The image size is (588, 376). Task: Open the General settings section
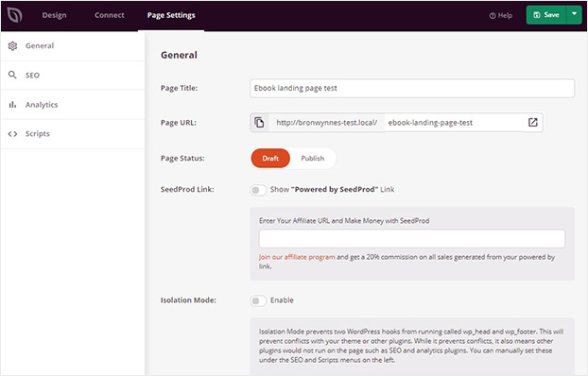click(x=73, y=45)
